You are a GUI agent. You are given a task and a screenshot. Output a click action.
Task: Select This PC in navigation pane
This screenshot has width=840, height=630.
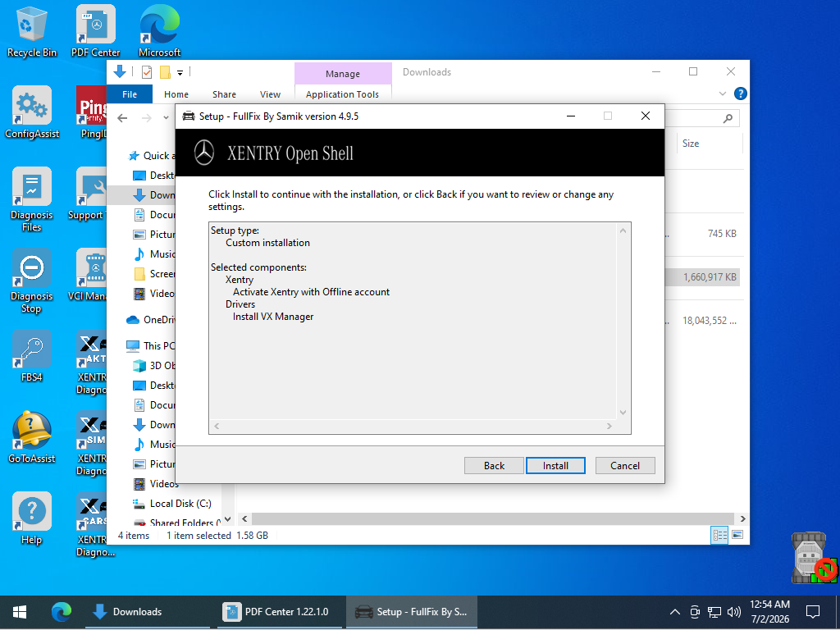coord(151,346)
